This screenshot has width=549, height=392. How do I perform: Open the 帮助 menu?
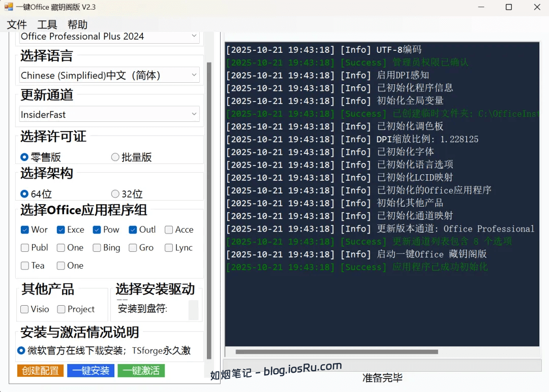[77, 25]
